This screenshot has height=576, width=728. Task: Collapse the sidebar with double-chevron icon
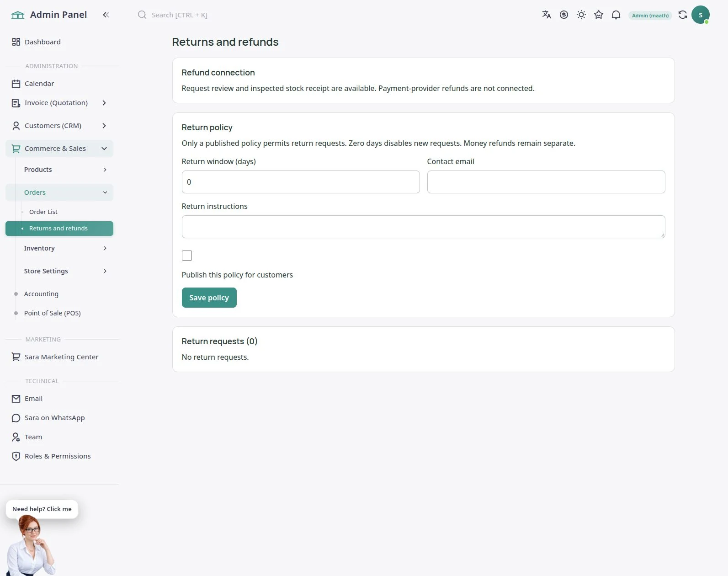tap(106, 15)
